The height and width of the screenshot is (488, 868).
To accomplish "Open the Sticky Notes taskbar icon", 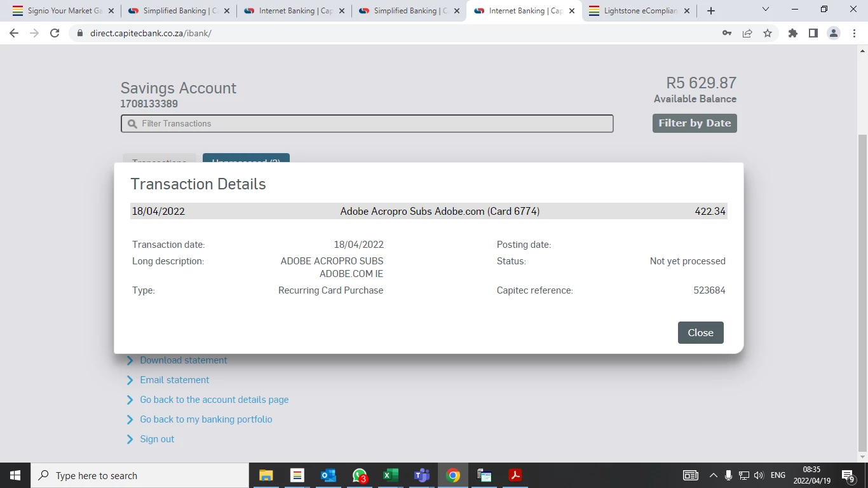I will tap(297, 475).
